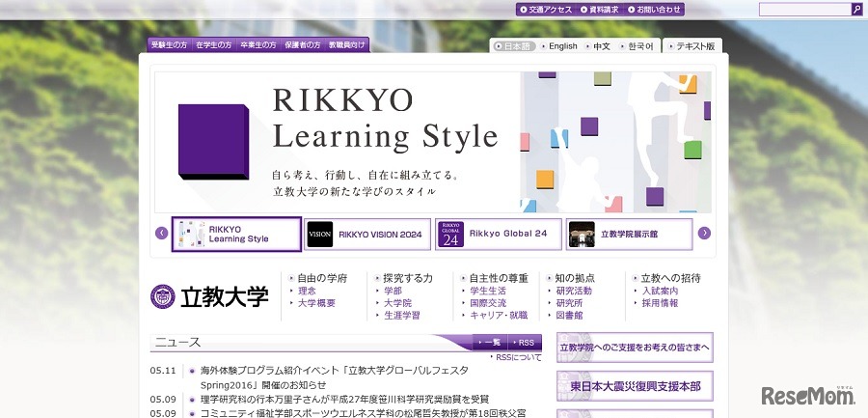Image resolution: width=868 pixels, height=418 pixels.
Task: Open the 理念 link
Action: pos(307,291)
